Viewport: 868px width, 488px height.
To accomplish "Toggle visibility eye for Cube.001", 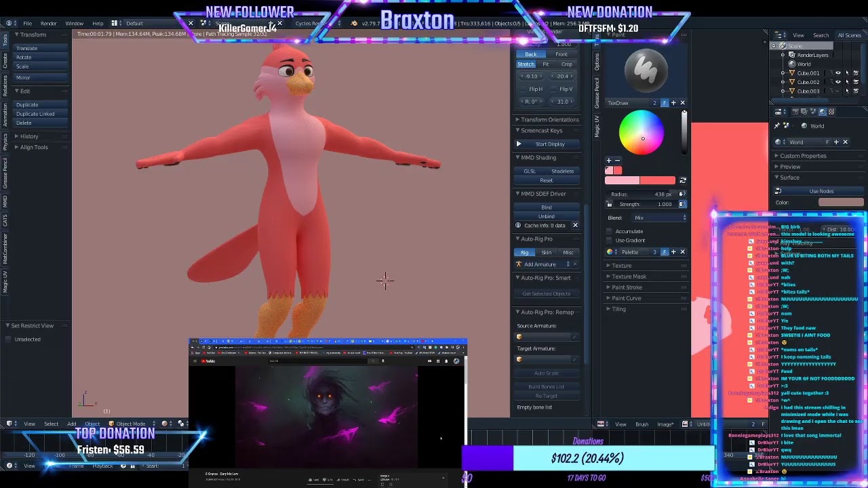I will coord(837,73).
